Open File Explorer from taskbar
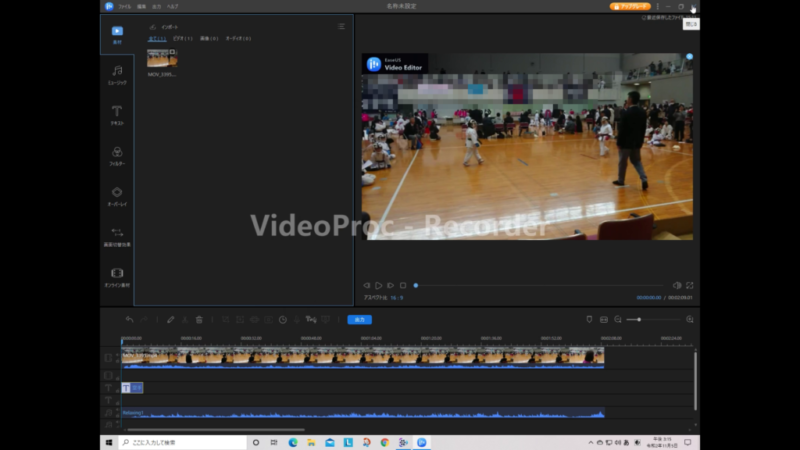This screenshot has width=800, height=450. tap(311, 442)
